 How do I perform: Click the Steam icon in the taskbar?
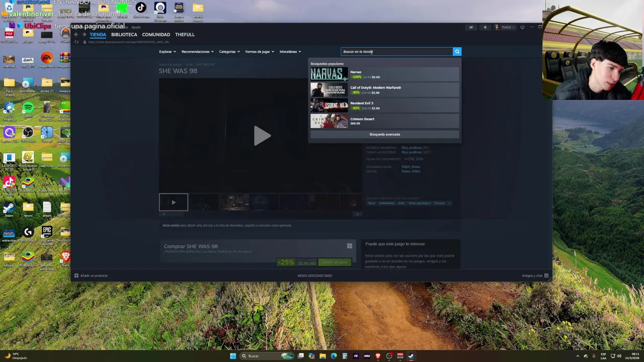411,356
